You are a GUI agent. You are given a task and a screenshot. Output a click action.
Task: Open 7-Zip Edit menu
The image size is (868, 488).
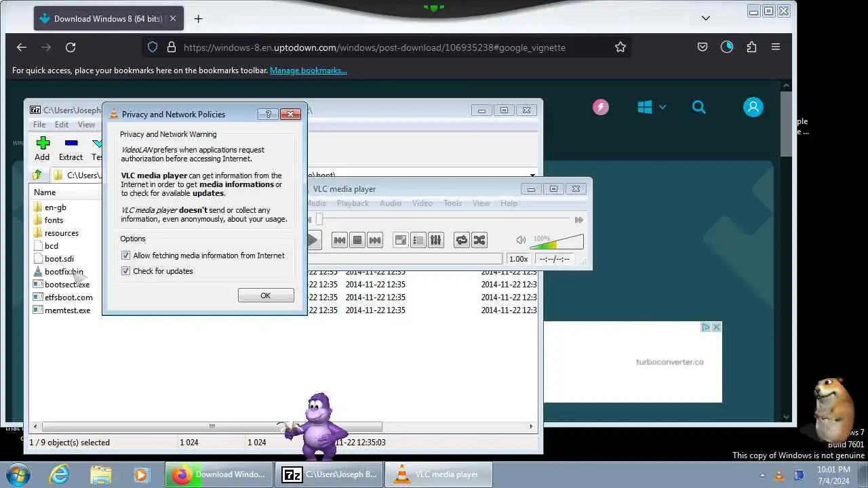62,125
